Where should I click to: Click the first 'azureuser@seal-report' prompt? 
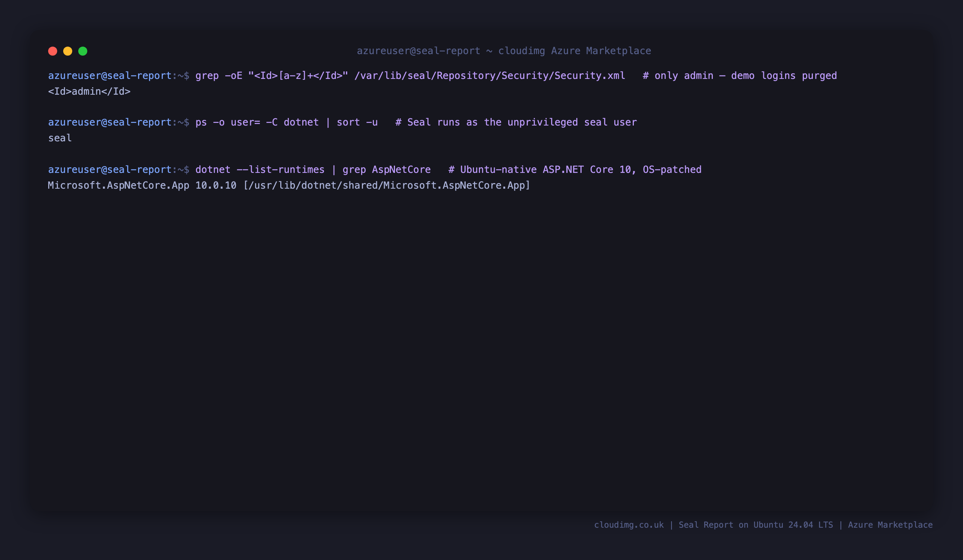click(x=118, y=76)
